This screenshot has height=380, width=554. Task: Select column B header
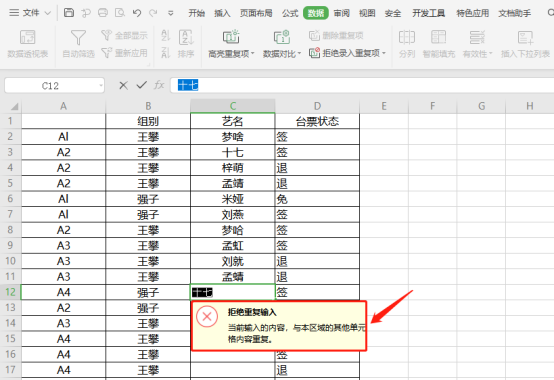[148, 106]
